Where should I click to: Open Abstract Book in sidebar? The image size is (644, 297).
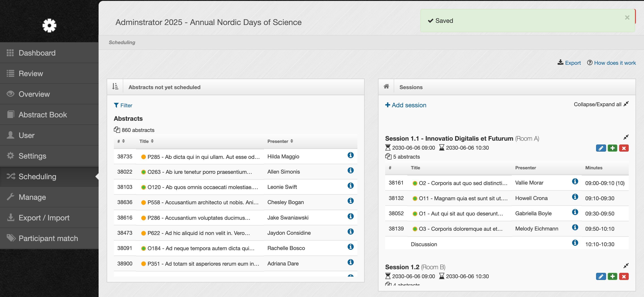pyautogui.click(x=43, y=115)
